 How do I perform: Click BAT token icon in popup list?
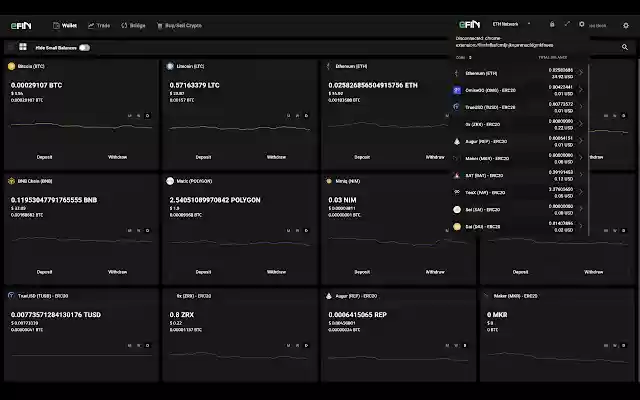coord(457,176)
